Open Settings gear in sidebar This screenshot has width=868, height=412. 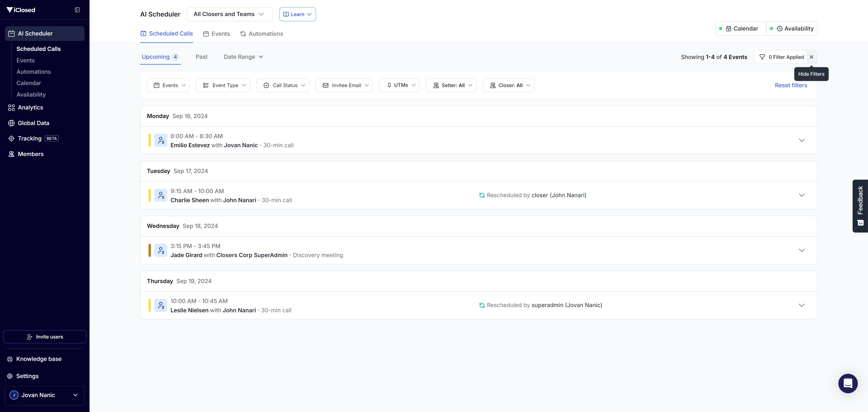10,376
